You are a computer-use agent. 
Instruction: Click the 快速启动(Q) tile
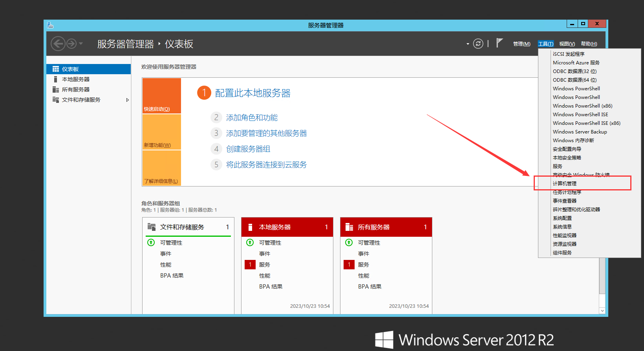(162, 96)
